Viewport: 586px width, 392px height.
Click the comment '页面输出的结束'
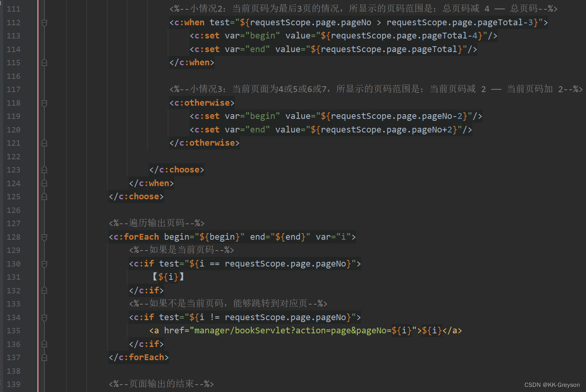point(161,384)
